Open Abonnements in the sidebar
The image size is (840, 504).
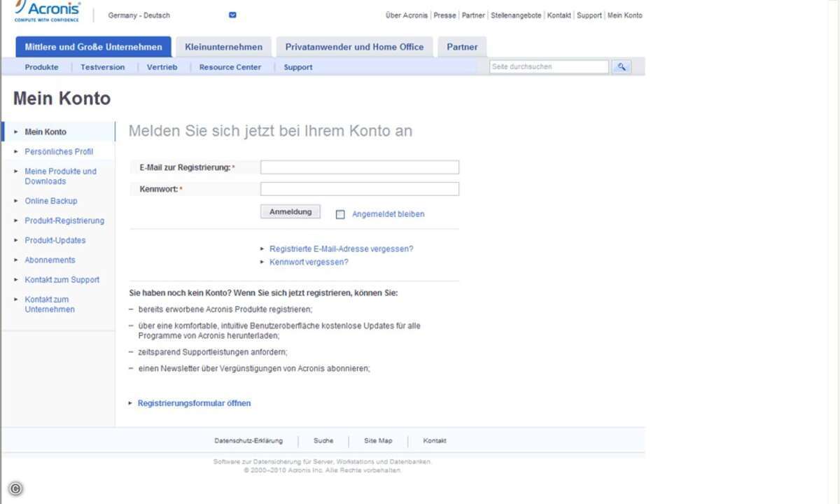point(50,260)
